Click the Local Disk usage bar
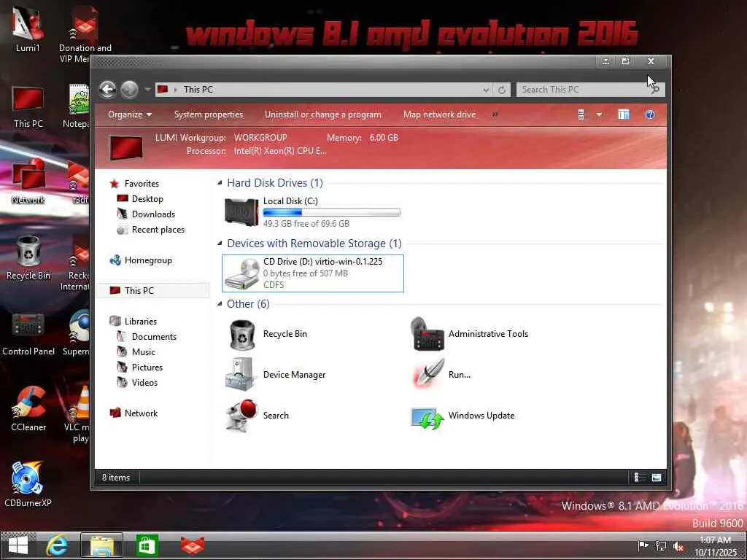The width and height of the screenshot is (747, 560). [x=332, y=212]
